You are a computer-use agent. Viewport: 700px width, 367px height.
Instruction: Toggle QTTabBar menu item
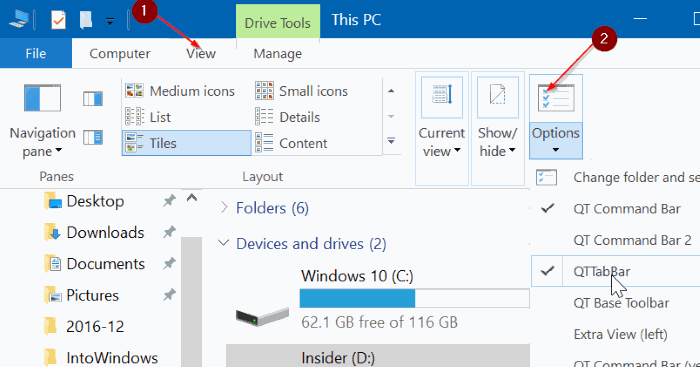[x=615, y=271]
